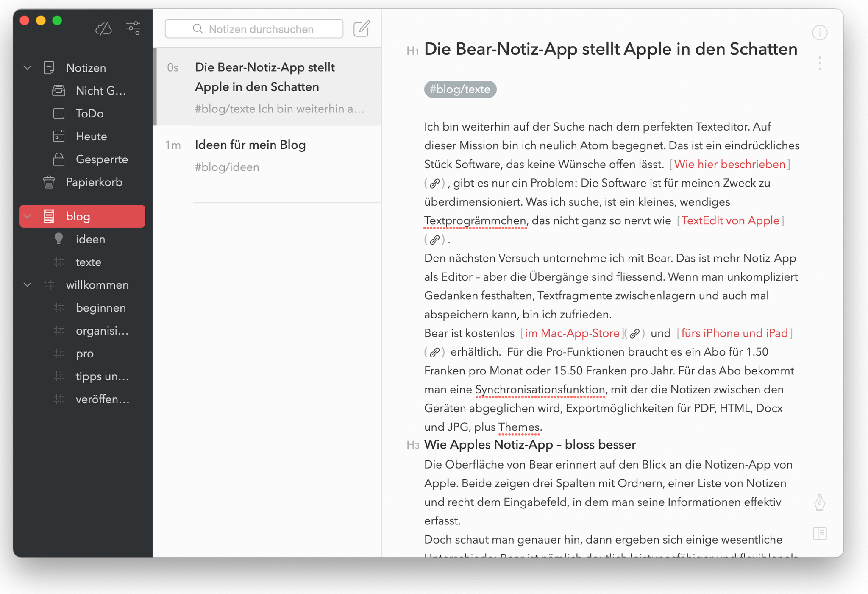Click the hash icon beside willkommen

point(49,285)
